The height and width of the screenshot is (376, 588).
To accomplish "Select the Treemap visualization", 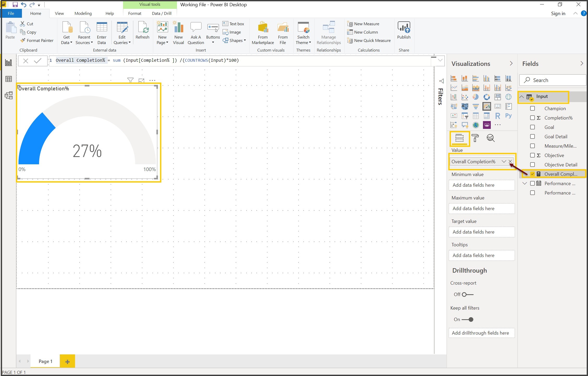I will [497, 97].
